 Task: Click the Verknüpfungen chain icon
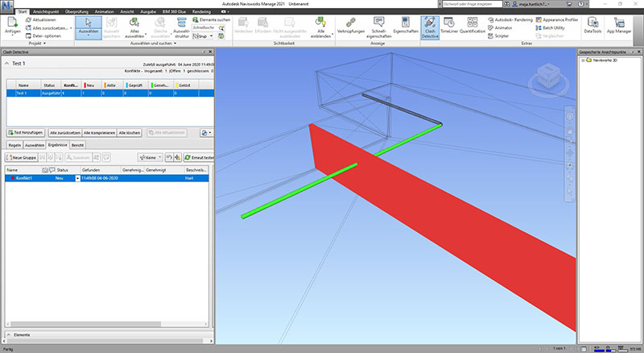tap(350, 23)
